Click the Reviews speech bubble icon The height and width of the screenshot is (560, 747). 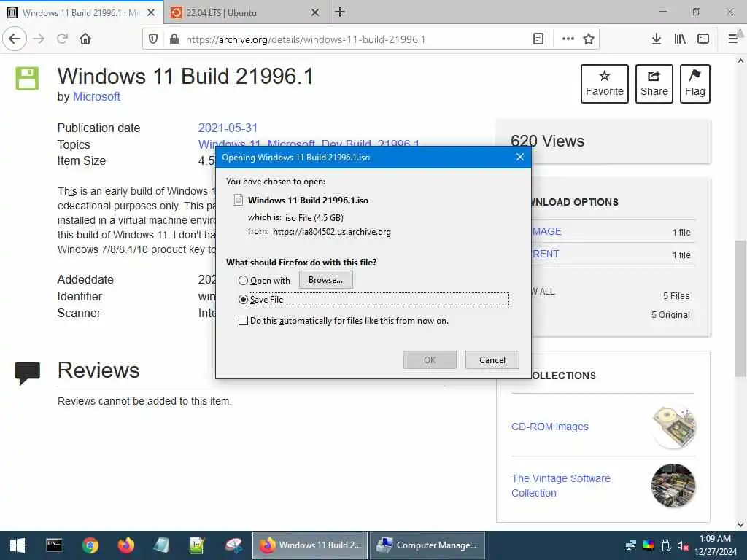click(x=27, y=373)
